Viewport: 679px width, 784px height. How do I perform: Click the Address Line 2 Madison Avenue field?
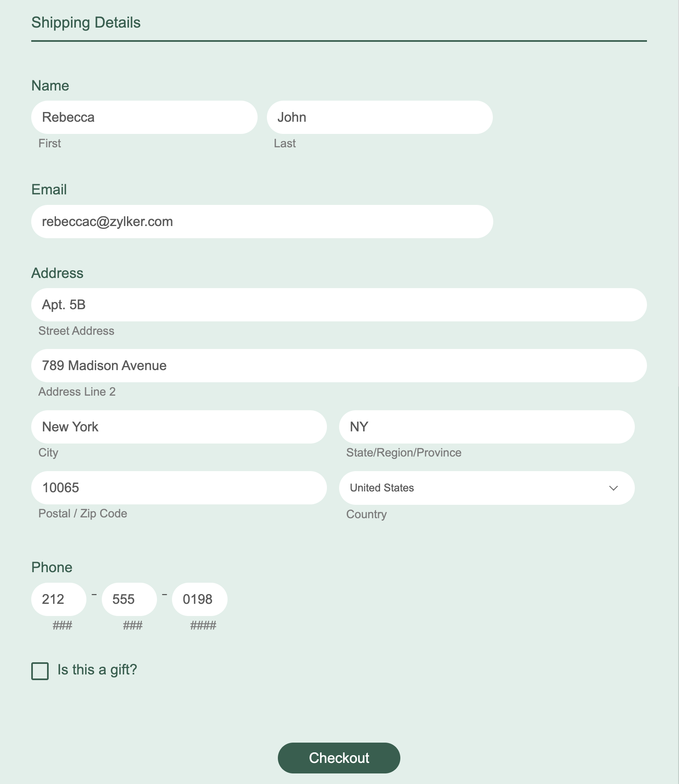[339, 366]
